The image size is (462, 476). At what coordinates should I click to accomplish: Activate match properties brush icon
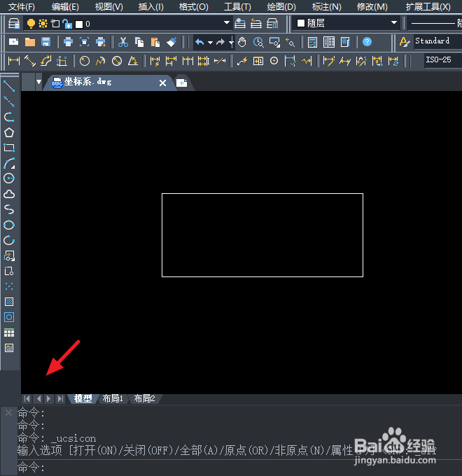point(171,42)
